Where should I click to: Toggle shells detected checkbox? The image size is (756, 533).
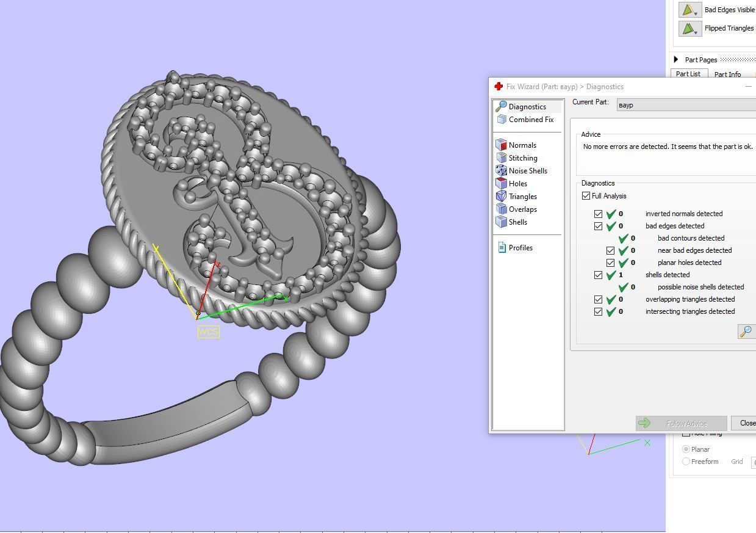point(598,275)
